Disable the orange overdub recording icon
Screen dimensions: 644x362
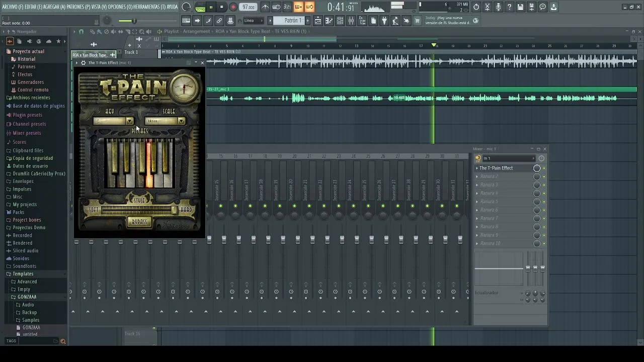[298, 7]
